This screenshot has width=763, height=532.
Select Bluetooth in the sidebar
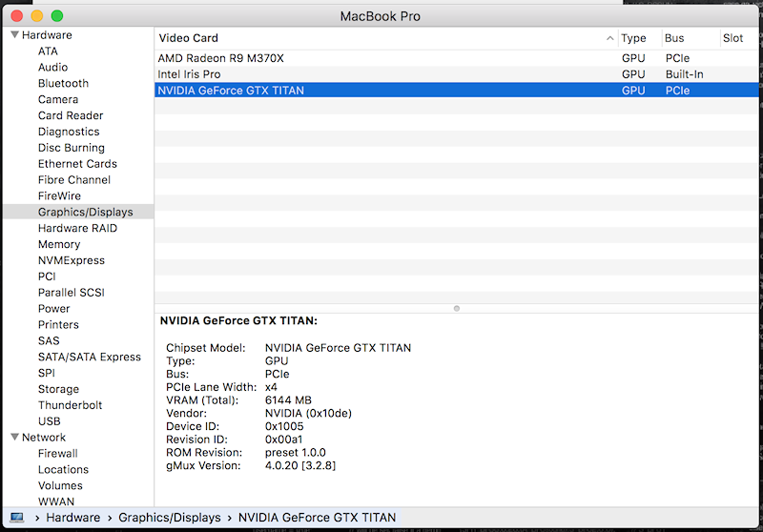(63, 83)
